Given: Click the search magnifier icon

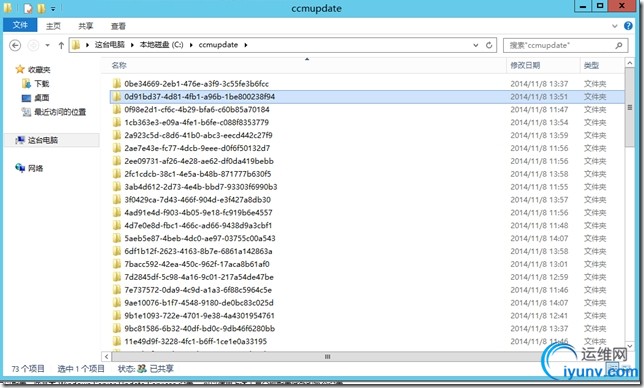Looking at the screenshot, I should coord(619,45).
